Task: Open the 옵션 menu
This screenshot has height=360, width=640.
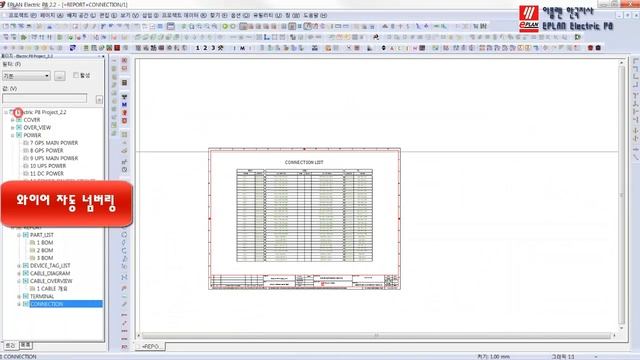Action: click(240, 15)
